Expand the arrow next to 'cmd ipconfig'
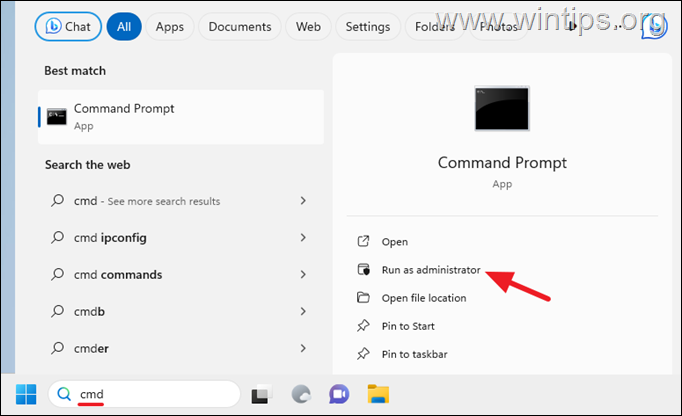 303,238
